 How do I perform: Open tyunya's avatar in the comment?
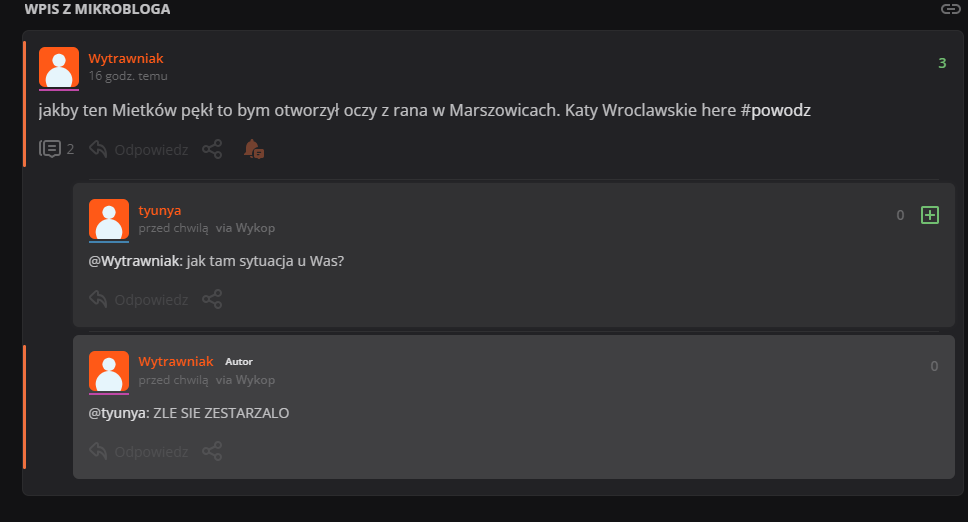coord(109,219)
